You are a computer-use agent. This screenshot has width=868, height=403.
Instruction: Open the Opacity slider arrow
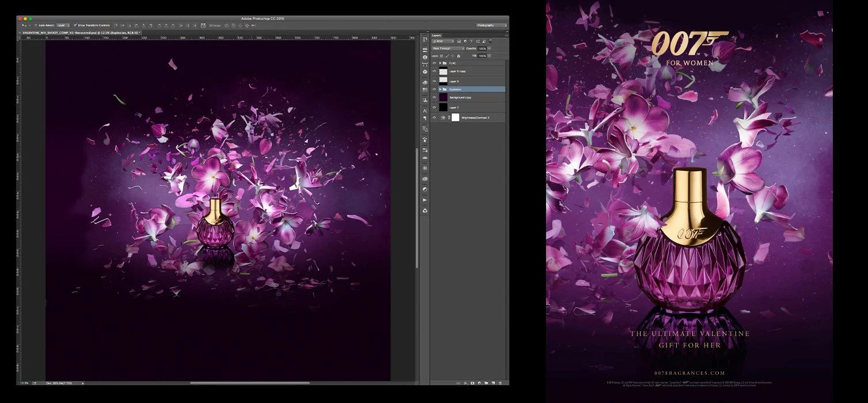coord(489,48)
